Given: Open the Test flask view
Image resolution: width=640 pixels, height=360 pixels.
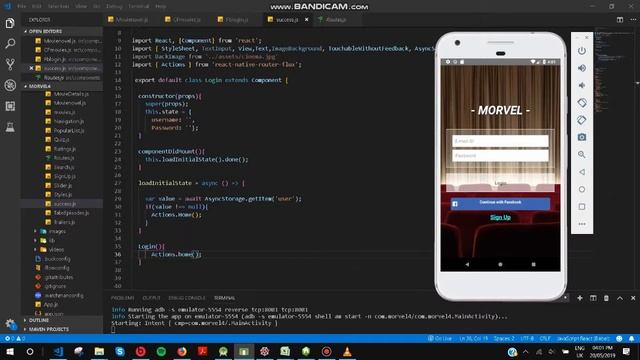Looking at the screenshot, I should click(x=10, y=127).
